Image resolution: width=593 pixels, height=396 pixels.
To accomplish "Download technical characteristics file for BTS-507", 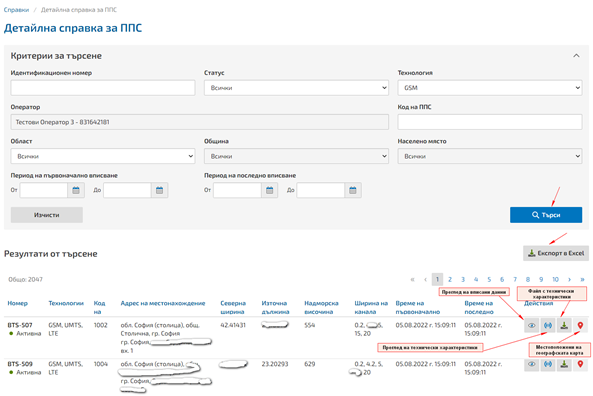I will coord(564,325).
